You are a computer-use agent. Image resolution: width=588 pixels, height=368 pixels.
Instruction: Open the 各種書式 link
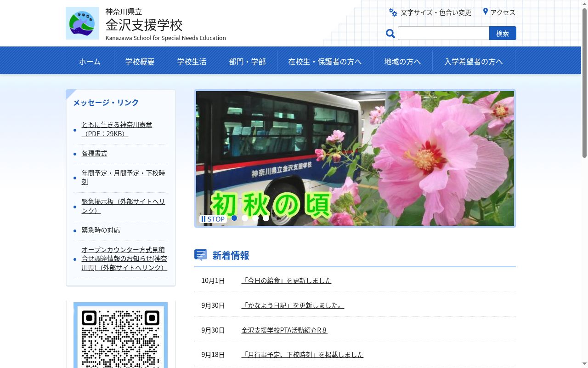pyautogui.click(x=94, y=153)
